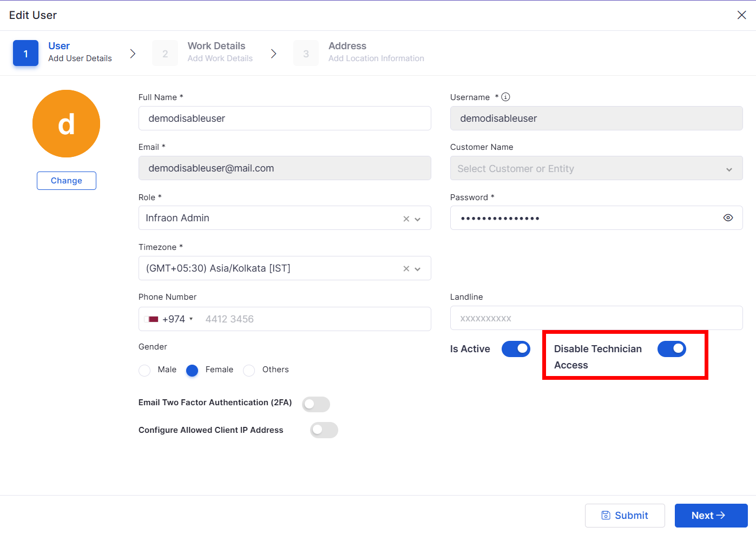
Task: Click the orange user avatar
Action: pyautogui.click(x=66, y=123)
